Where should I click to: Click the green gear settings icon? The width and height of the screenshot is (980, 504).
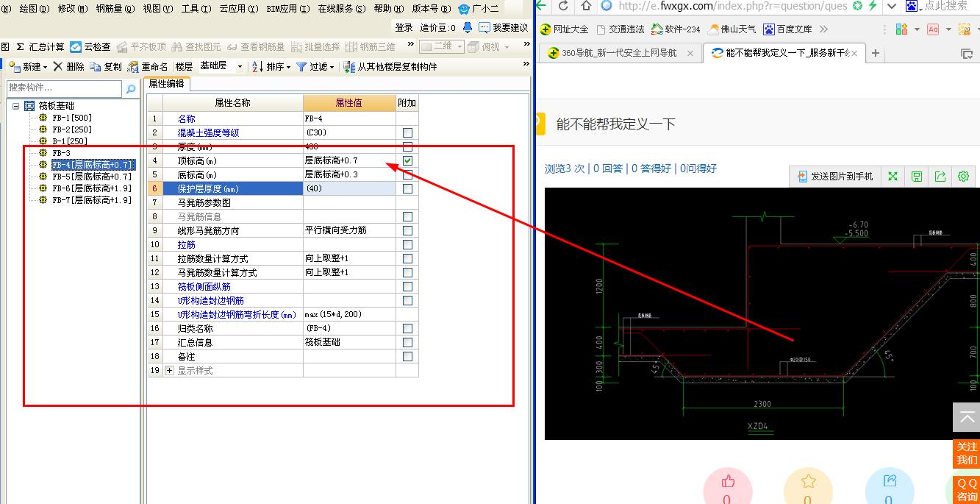(964, 177)
